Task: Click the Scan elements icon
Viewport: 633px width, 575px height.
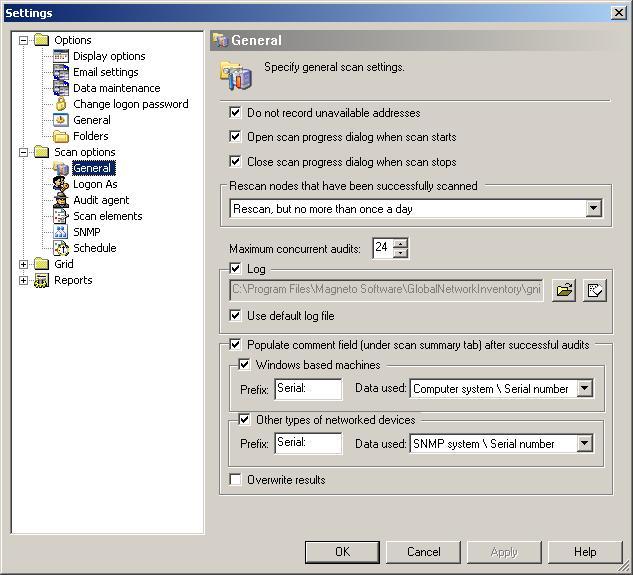Action: pyautogui.click(x=61, y=216)
